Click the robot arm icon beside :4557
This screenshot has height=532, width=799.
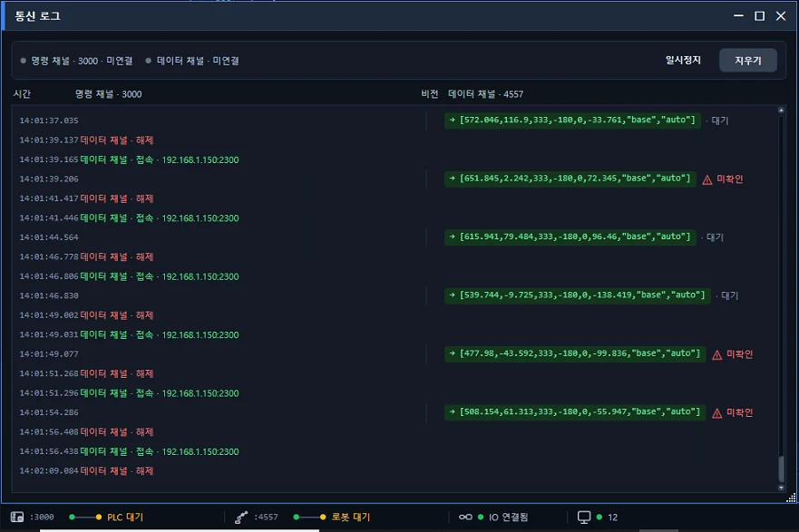241,517
